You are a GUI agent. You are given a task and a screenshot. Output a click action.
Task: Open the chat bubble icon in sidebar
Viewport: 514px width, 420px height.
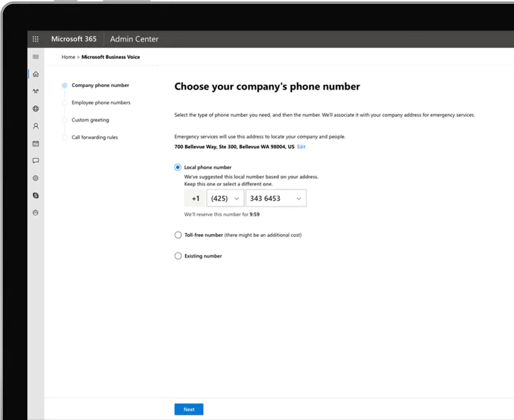pyautogui.click(x=35, y=161)
